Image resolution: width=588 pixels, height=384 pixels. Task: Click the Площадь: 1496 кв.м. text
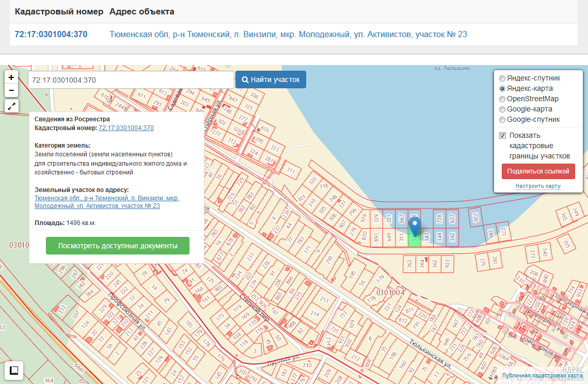65,223
